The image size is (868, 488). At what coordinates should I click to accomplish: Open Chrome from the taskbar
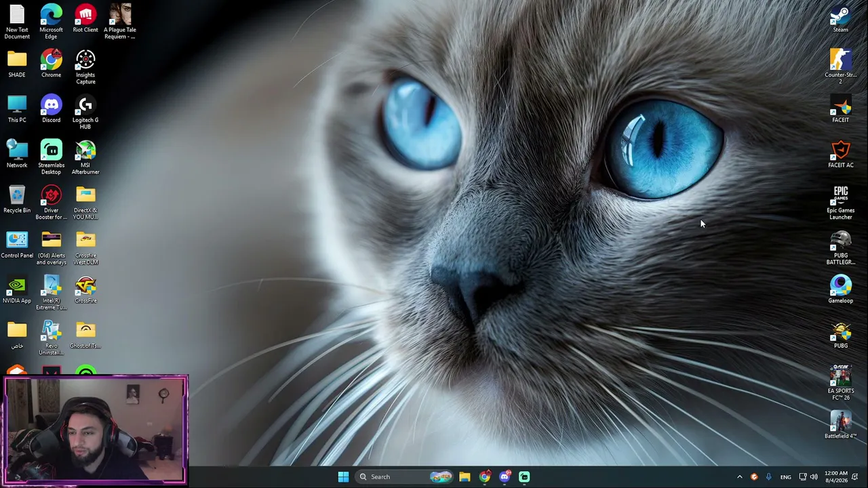point(484,476)
